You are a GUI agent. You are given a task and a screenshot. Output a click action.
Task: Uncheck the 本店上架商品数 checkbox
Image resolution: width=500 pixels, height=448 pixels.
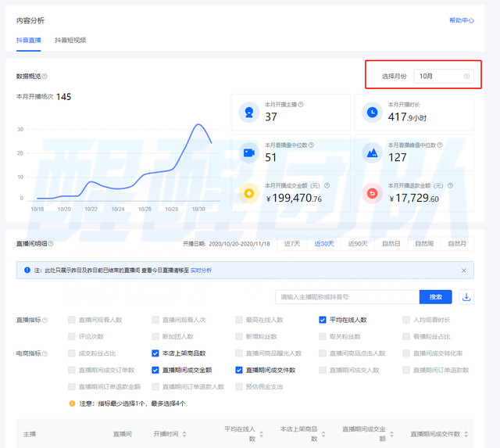[156, 353]
